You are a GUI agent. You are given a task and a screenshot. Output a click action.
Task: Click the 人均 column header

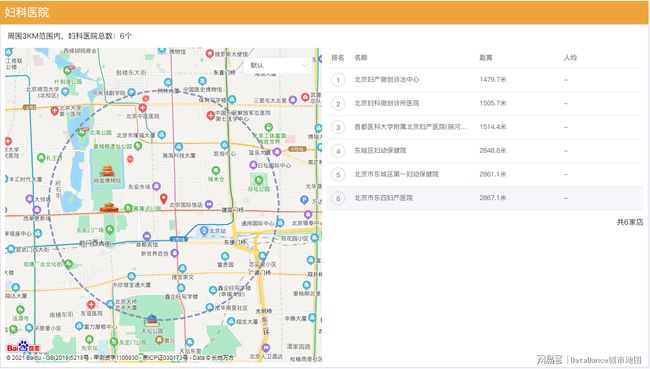point(570,58)
